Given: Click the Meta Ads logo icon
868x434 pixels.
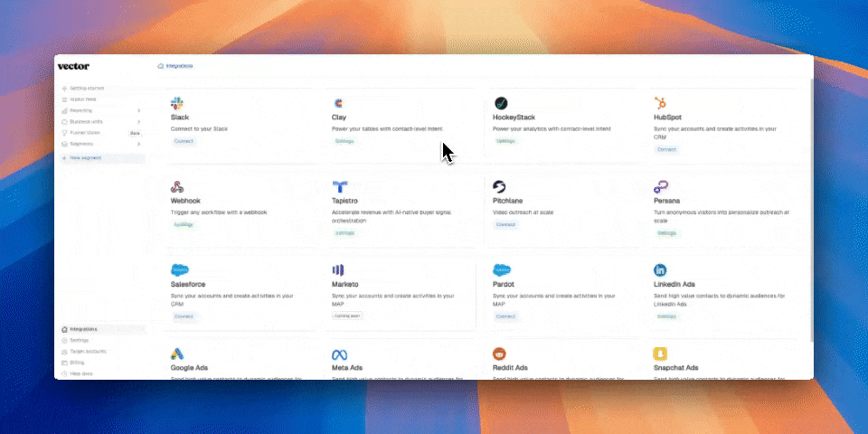Looking at the screenshot, I should (339, 354).
